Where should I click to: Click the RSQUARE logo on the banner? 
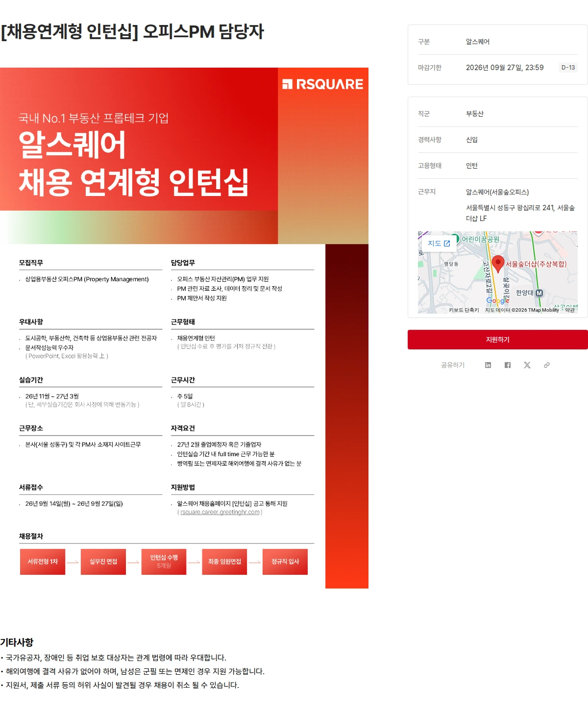point(322,84)
